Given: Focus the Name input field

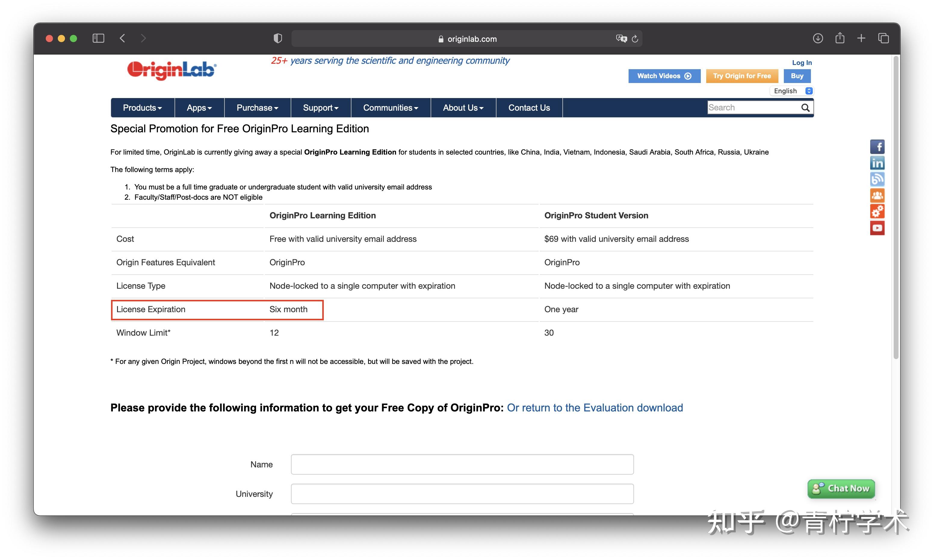Looking at the screenshot, I should pos(462,465).
